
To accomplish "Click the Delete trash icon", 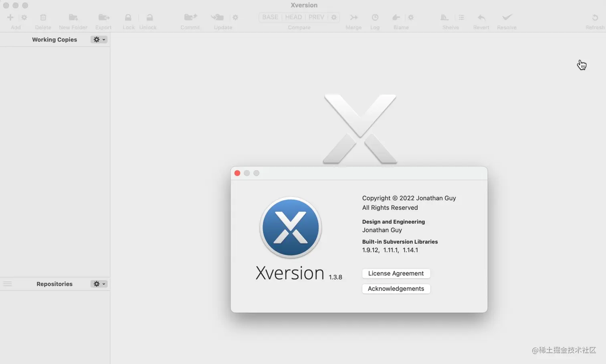I will tap(43, 17).
